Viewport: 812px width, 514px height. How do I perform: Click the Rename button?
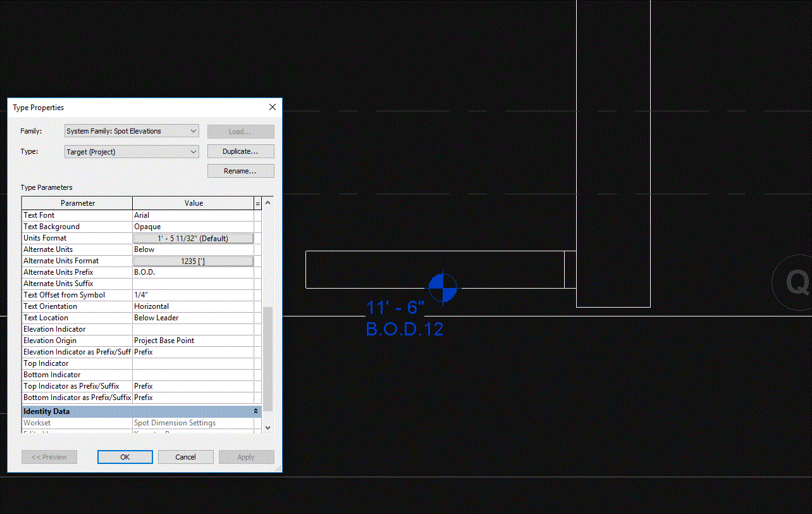pos(240,171)
